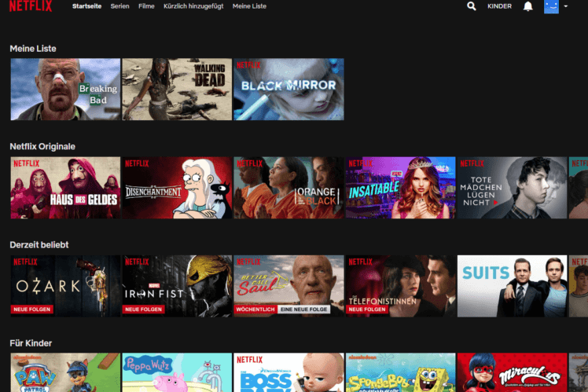Open The Walking Dead thumbnail

[x=177, y=90]
